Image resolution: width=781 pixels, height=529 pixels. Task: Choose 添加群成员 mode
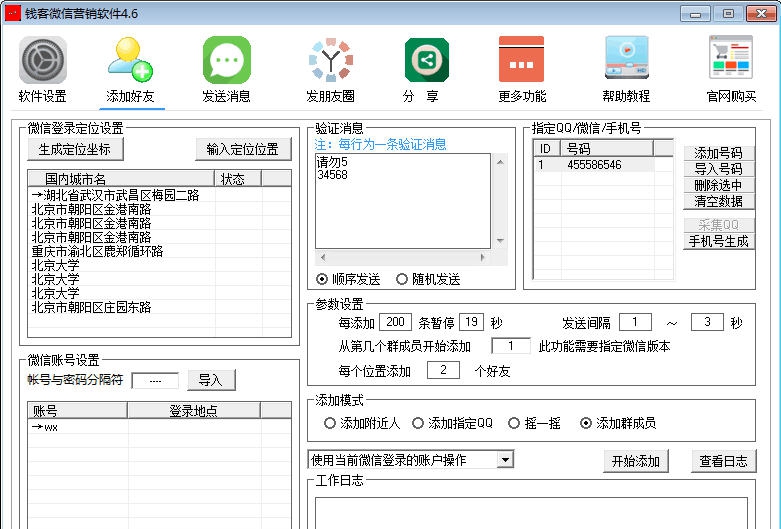[618, 423]
